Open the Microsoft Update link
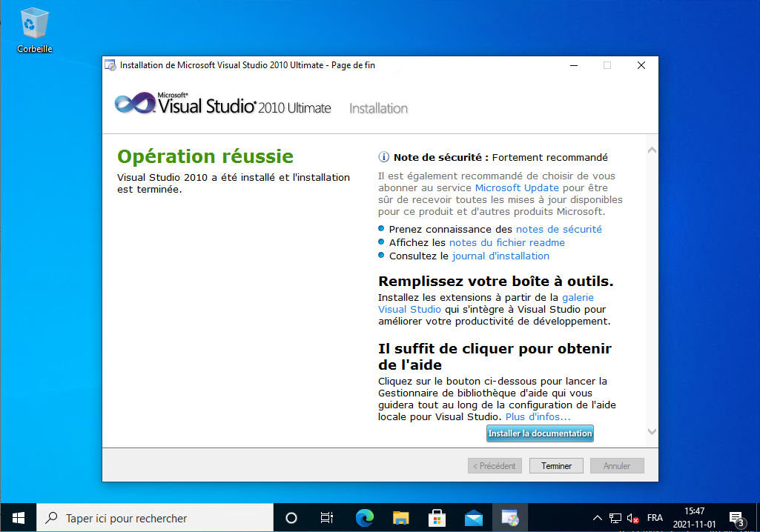Viewport: 760px width, 532px height. pos(517,188)
